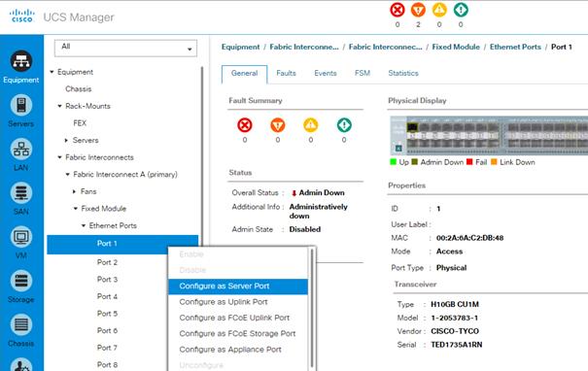Screen dimensions: 588x371
Task: Click the info faults icon in header
Action: (x=461, y=10)
